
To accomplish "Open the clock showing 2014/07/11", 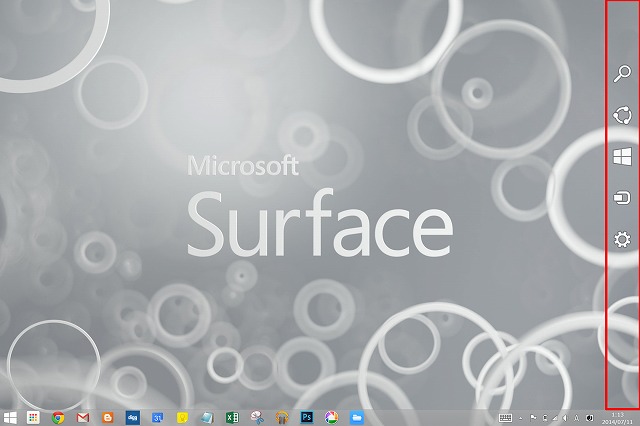I will tap(618, 418).
